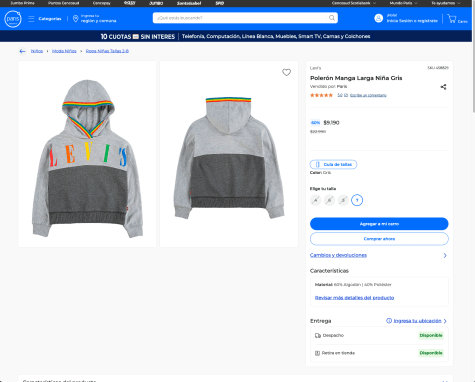
Task: Open the shopping cart icon
Action: 452,19
